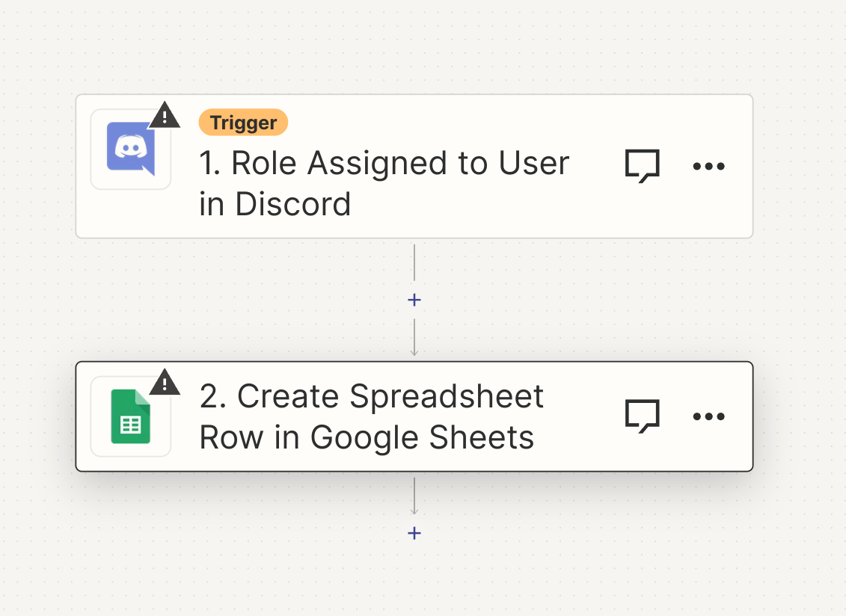Add a step after Google Sheets action
The width and height of the screenshot is (846, 616).
point(414,533)
